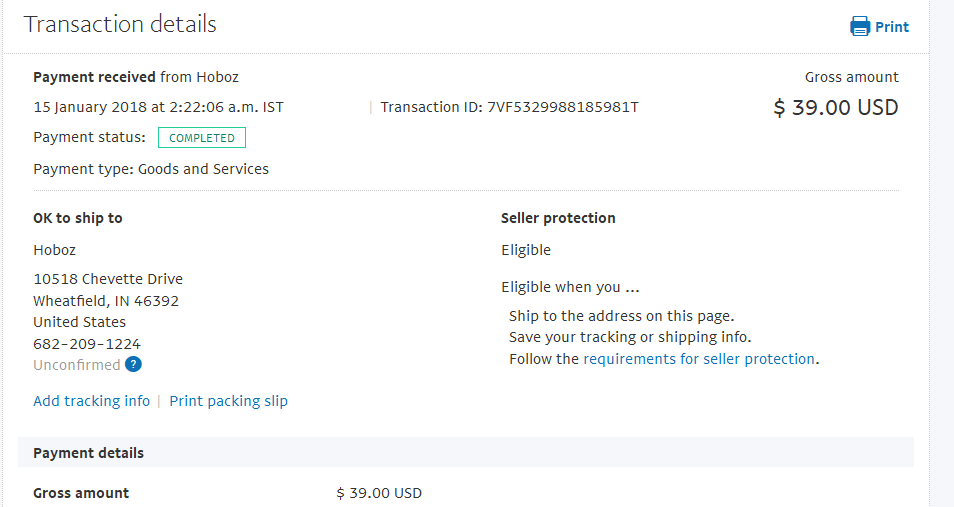The image size is (954, 507).
Task: Click the Hoboz name under OK to ship to
Action: coord(55,250)
